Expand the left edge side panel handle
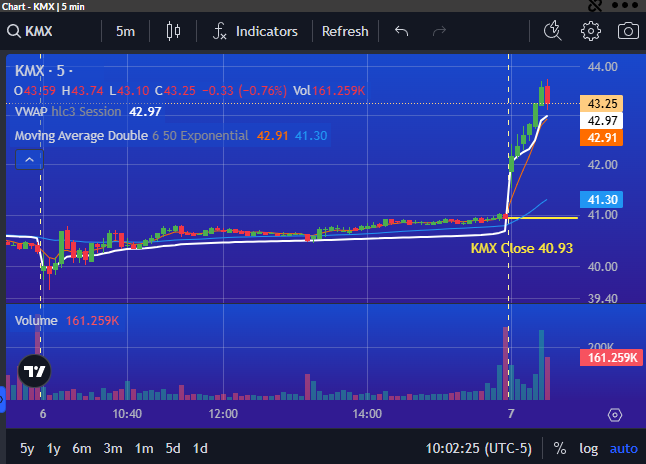This screenshot has width=646, height=464. pyautogui.click(x=2, y=399)
